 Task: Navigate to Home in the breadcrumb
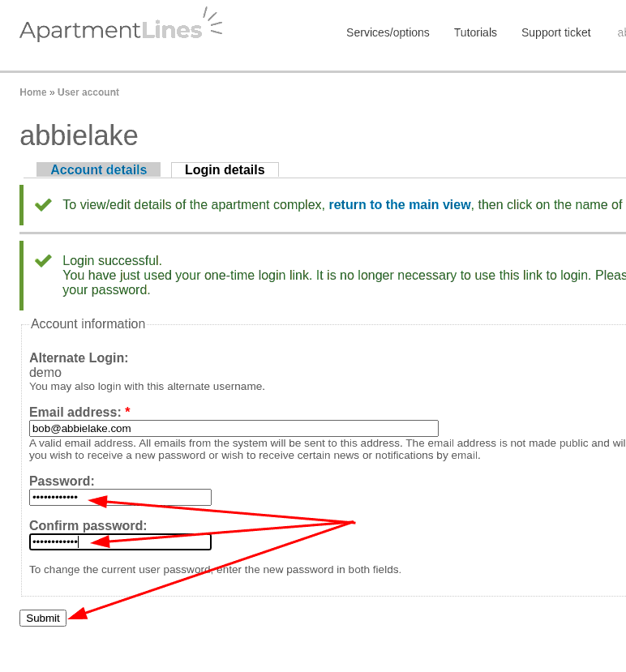33,92
